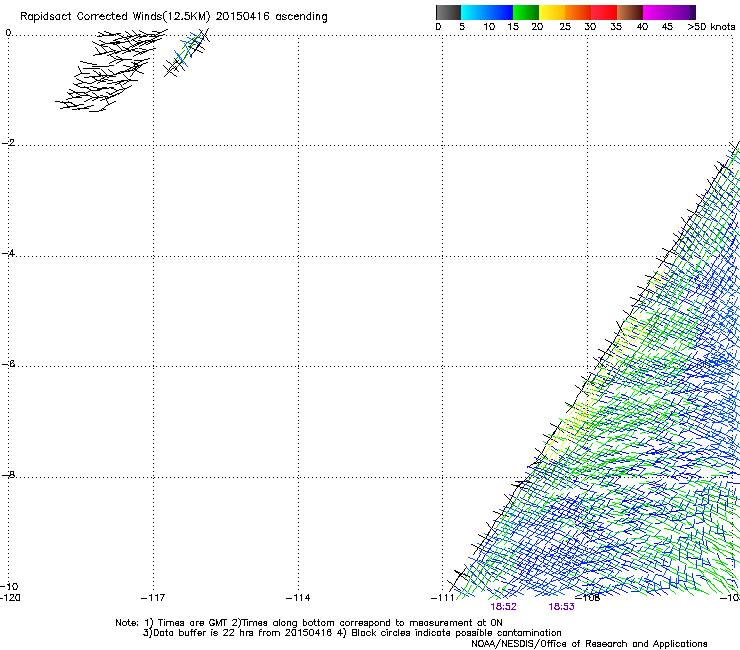
Task: Click the green 15-20 knots color band
Action: coord(526,12)
